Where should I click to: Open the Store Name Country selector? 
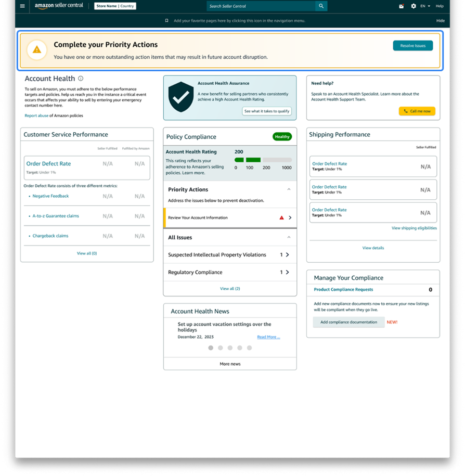pyautogui.click(x=115, y=6)
